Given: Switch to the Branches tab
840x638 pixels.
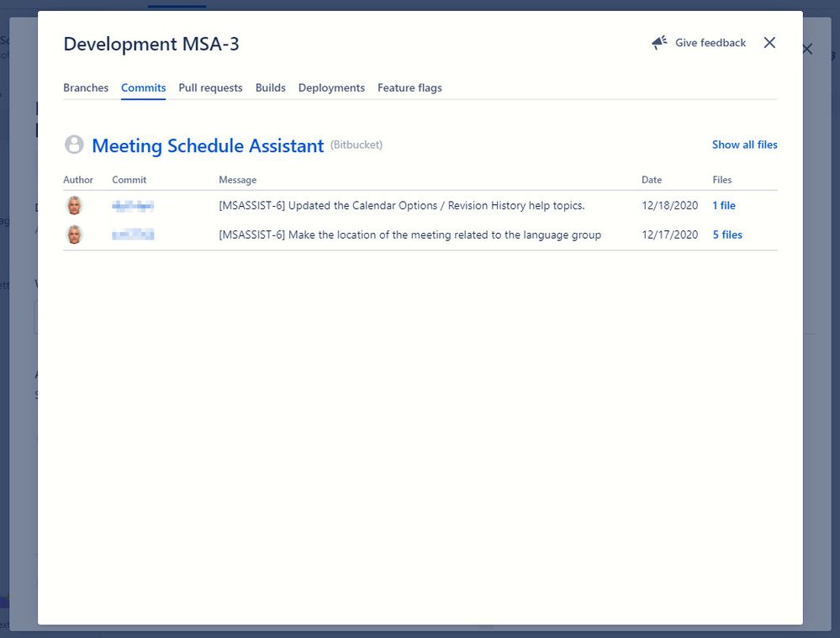Looking at the screenshot, I should 86,88.
